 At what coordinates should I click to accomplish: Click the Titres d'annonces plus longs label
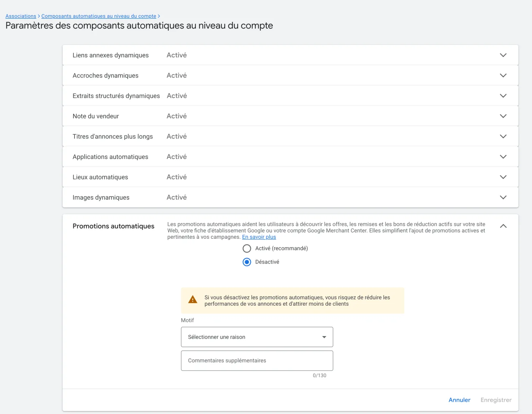[113, 136]
